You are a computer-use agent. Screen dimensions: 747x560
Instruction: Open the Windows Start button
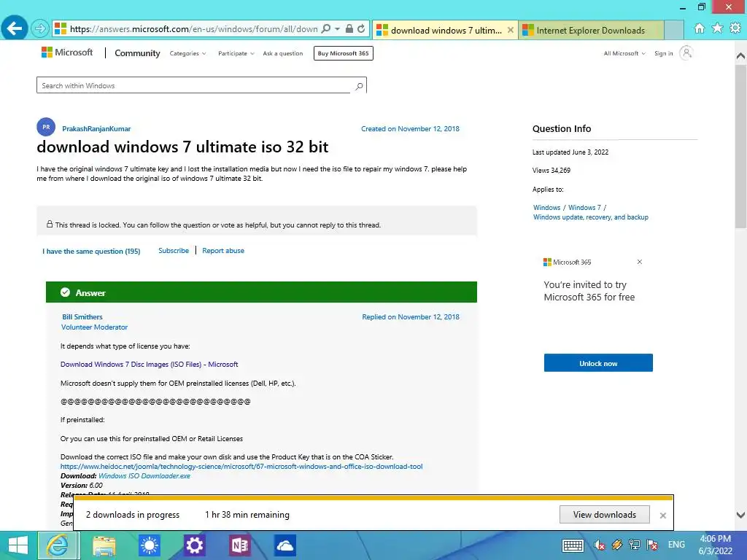pos(18,545)
